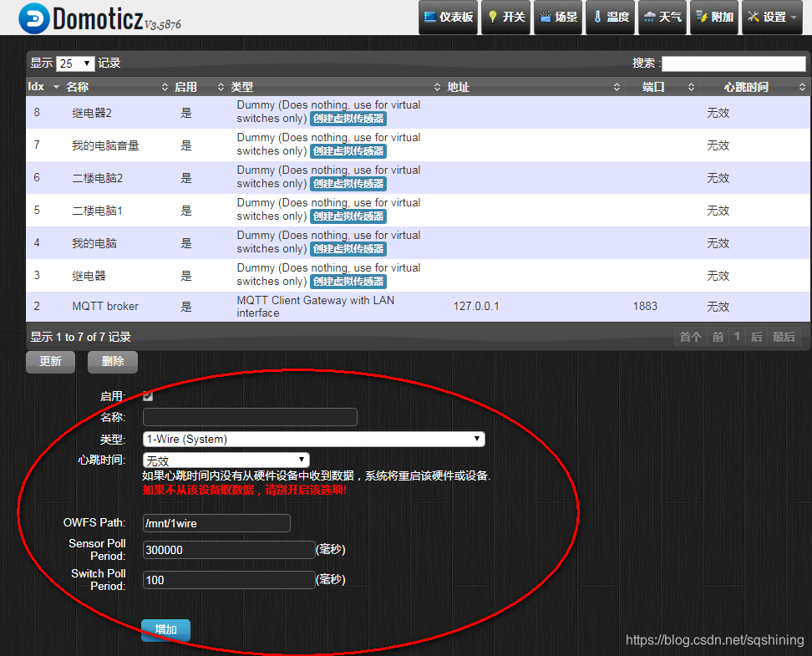Select the 二楼电脑2 name cell
Image resolution: width=812 pixels, height=656 pixels.
[98, 178]
